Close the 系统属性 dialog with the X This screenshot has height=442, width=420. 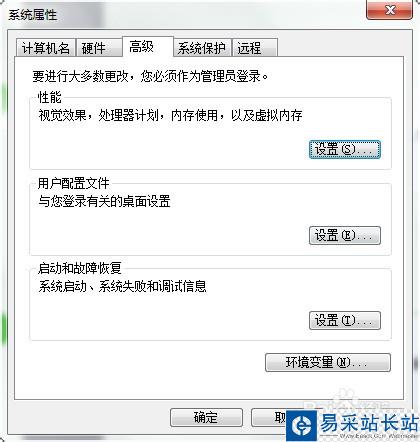389,10
